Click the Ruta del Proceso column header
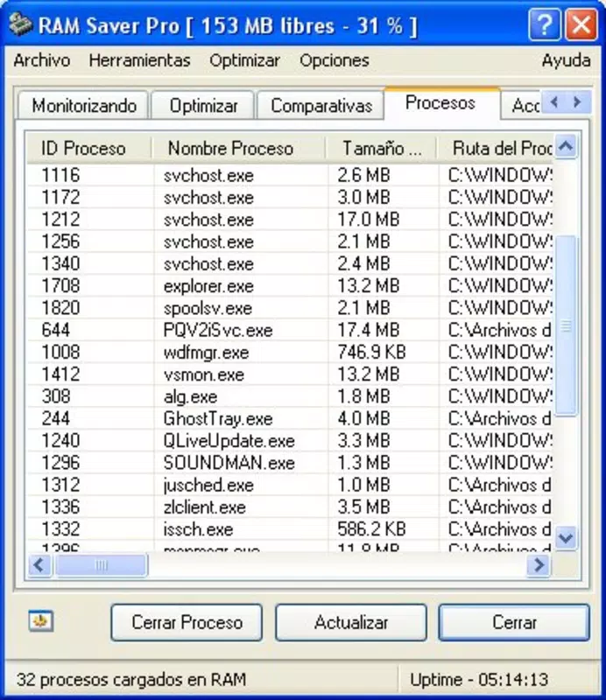 (495, 148)
